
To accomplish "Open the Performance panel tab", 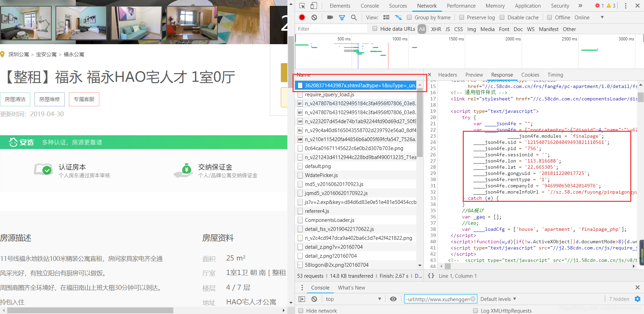I will pyautogui.click(x=461, y=6).
